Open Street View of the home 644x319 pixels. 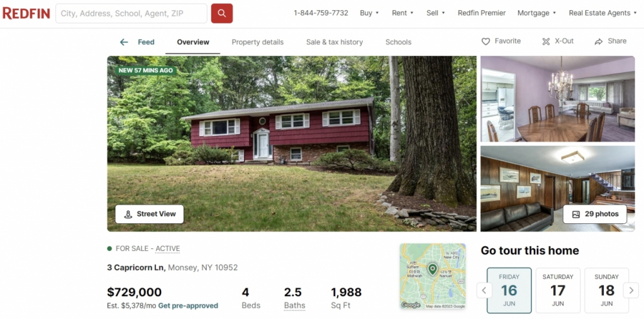click(150, 214)
